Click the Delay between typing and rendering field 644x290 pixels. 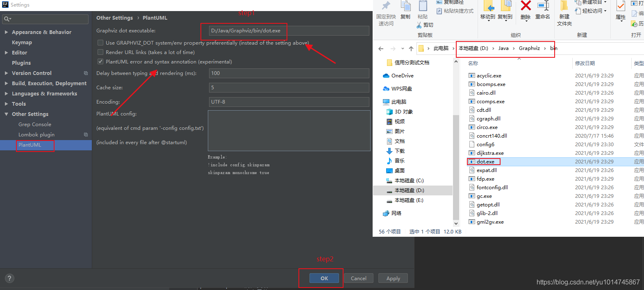(x=289, y=73)
